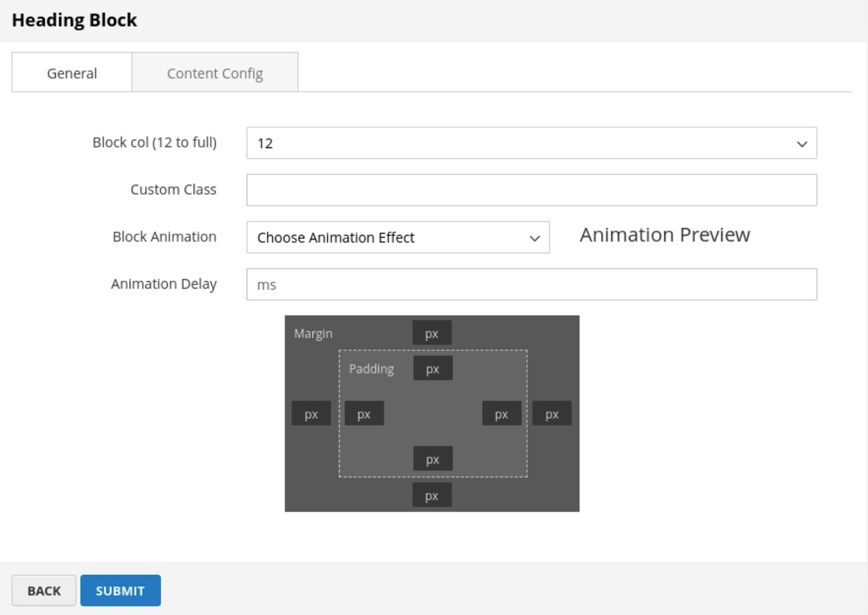Click the Animation Preview text
This screenshot has width=868, height=615.
coord(664,235)
